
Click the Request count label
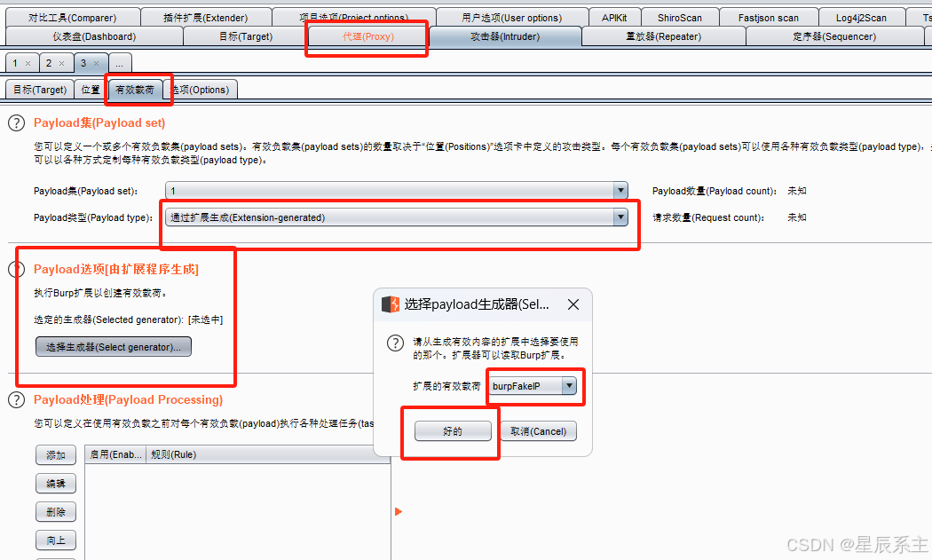(x=708, y=217)
